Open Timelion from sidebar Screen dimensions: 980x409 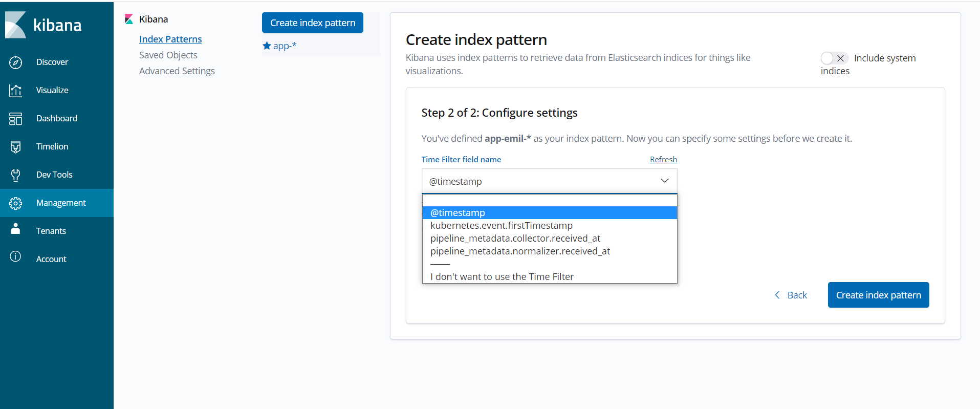(52, 146)
